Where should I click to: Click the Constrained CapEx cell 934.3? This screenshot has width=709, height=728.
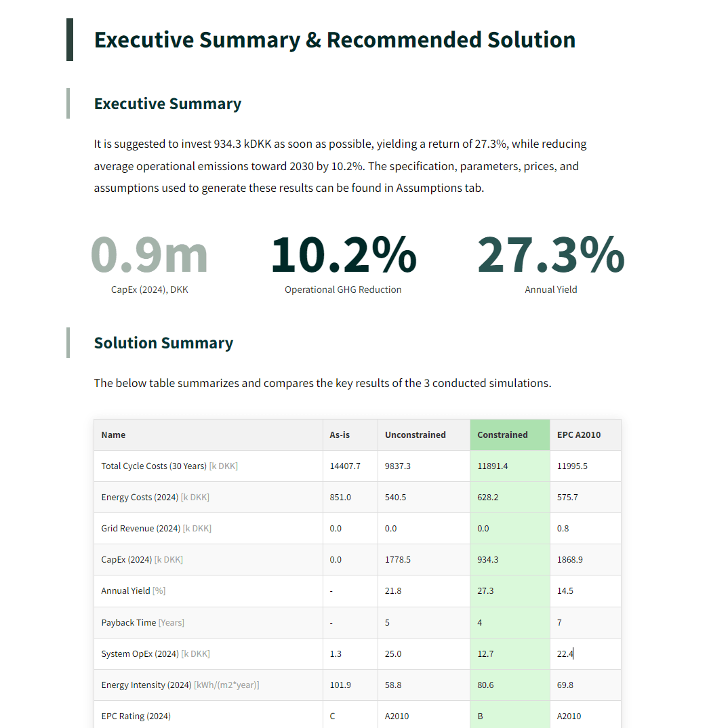tap(487, 560)
